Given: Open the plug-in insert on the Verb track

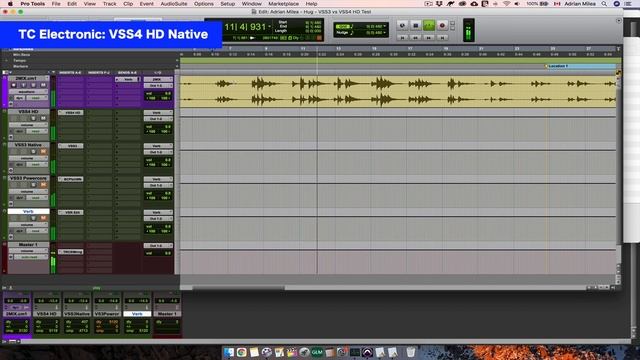Looking at the screenshot, I should tap(71, 212).
